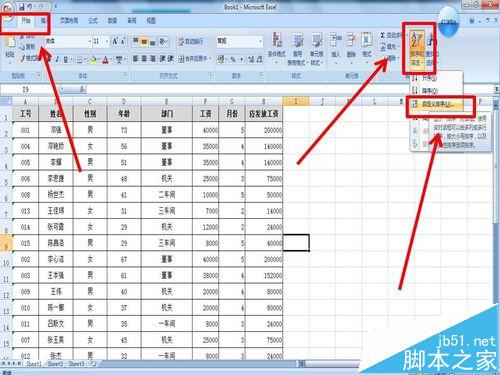Decrease font size with shrink-font icon
This screenshot has width=500, height=375.
click(x=123, y=41)
